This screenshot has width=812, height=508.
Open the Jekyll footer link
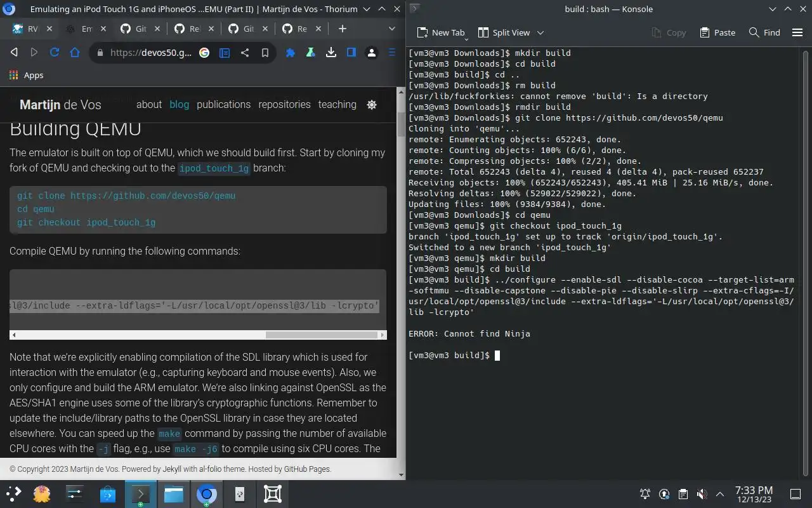172,469
